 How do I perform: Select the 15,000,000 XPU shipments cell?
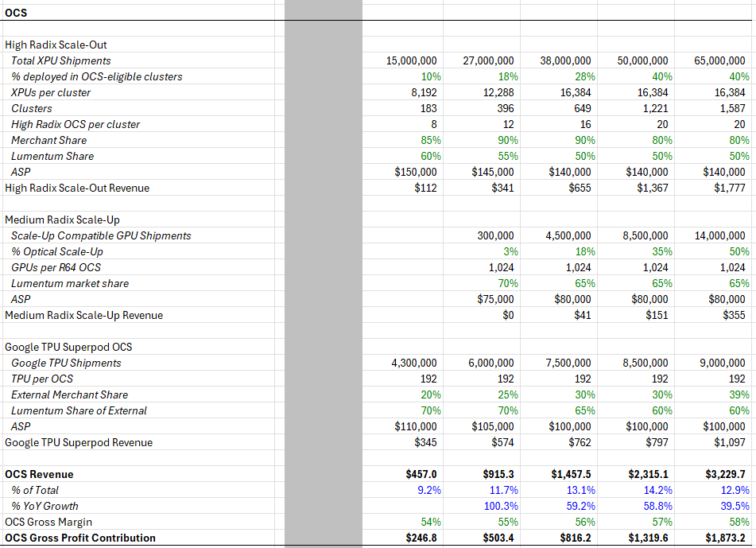411,60
